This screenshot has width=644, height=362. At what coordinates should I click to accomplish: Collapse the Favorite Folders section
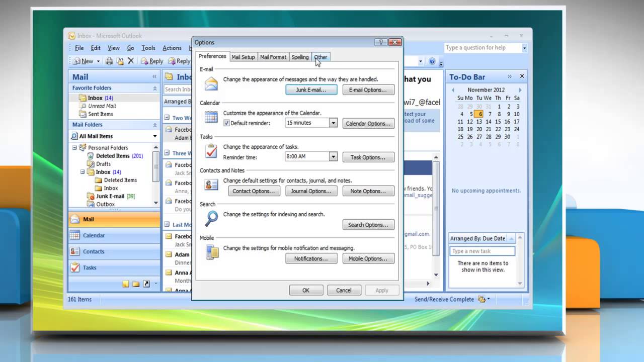[x=155, y=88]
